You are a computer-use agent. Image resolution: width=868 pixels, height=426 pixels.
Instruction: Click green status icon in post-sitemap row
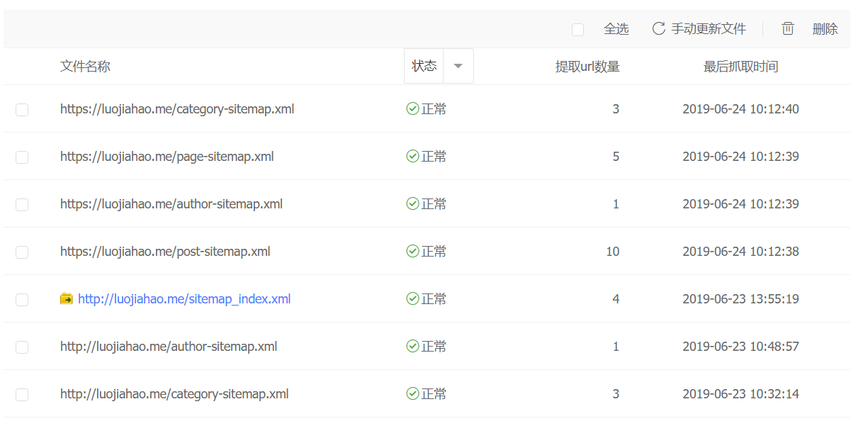412,252
